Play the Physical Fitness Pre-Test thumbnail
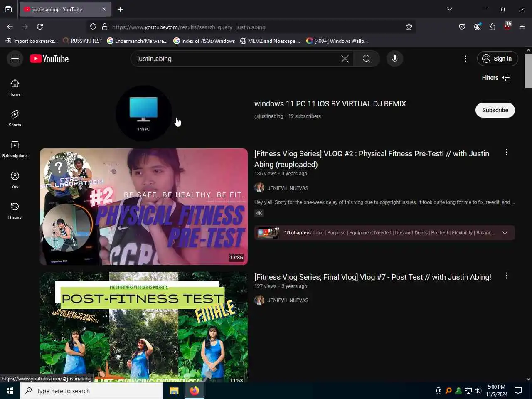532x399 pixels. point(144,207)
